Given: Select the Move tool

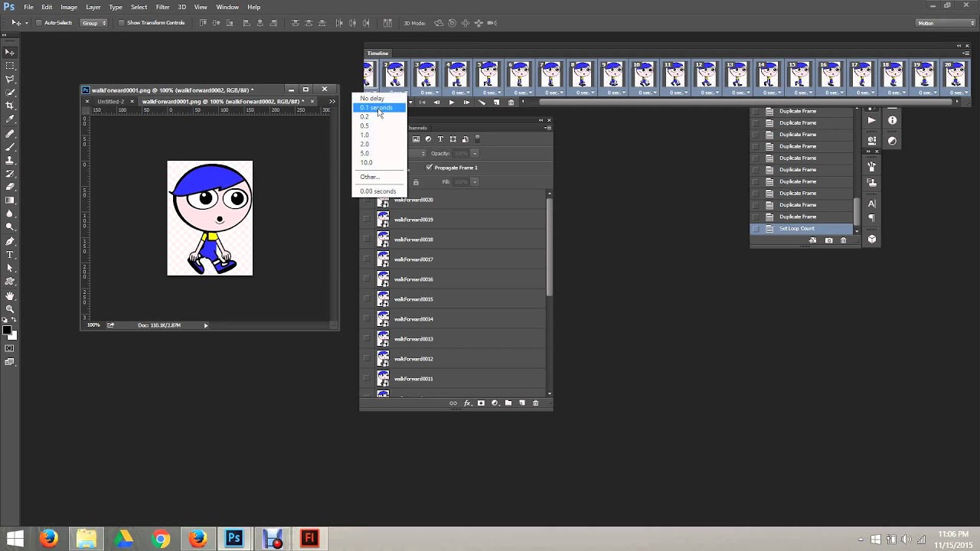Looking at the screenshot, I should [x=10, y=52].
